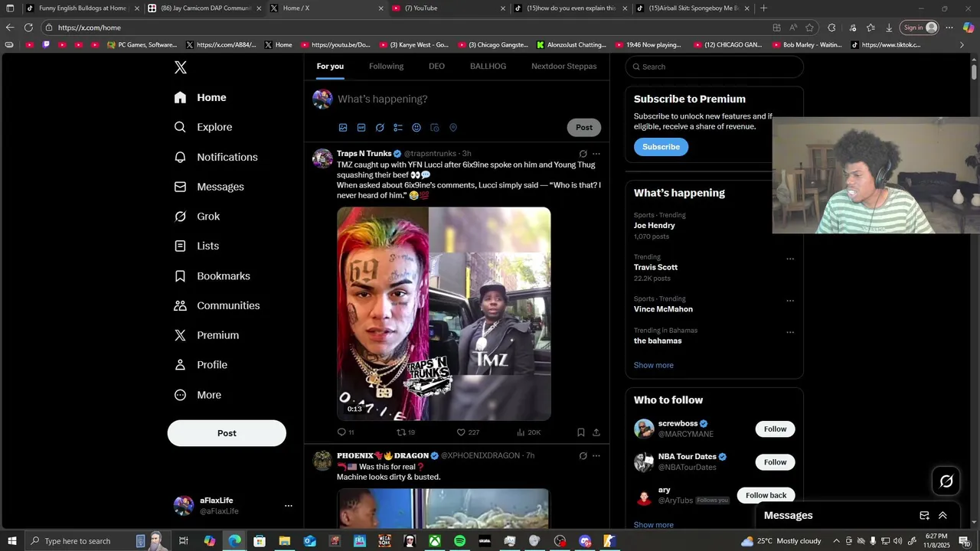This screenshot has height=551, width=980.
Task: Click the browser address bar
Action: click(406, 28)
